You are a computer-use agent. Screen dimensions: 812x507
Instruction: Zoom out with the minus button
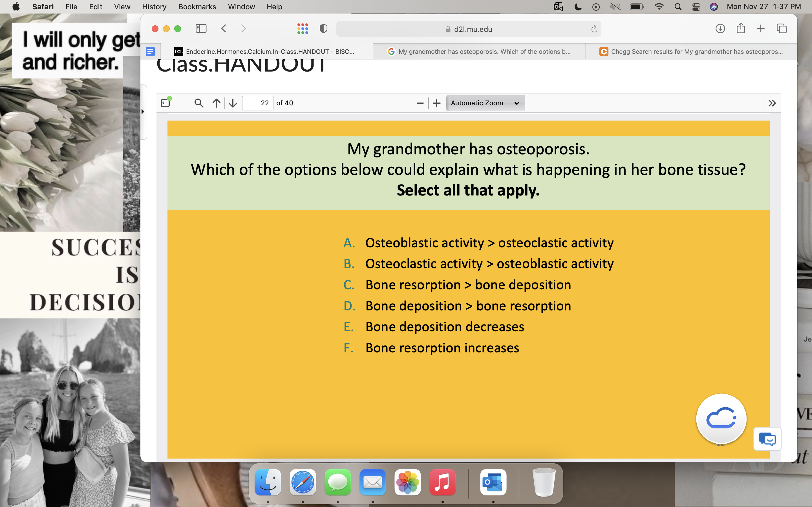420,103
